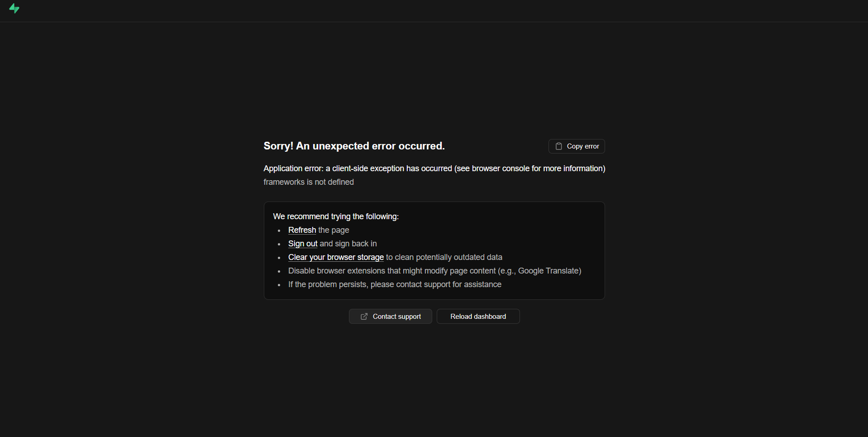Screen dimensions: 868x437
Task: Click the 'Disable browser extensions' recommendation line
Action: pyautogui.click(x=434, y=271)
